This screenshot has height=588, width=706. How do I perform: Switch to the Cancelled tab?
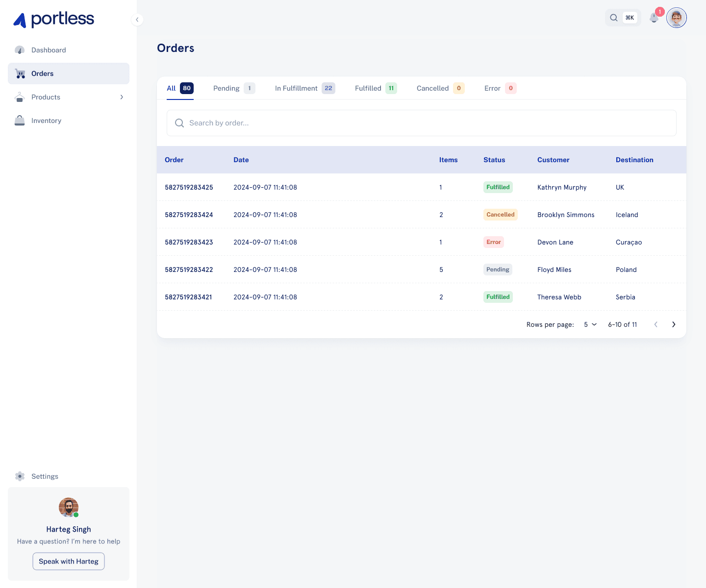440,88
